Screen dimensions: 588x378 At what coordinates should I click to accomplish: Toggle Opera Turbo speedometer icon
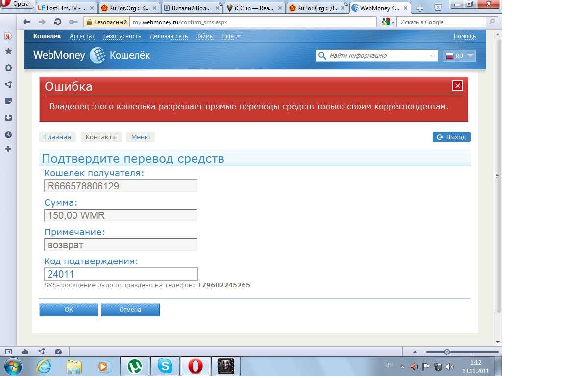58,352
